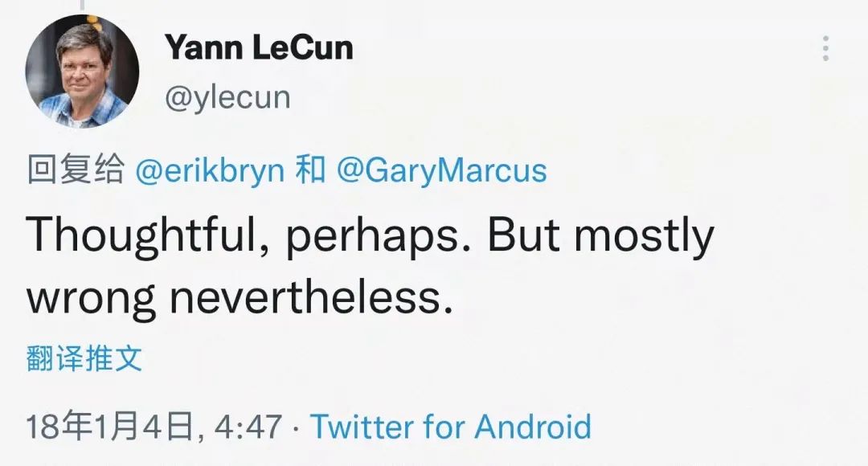Open the three-dot more options menu

click(x=825, y=49)
